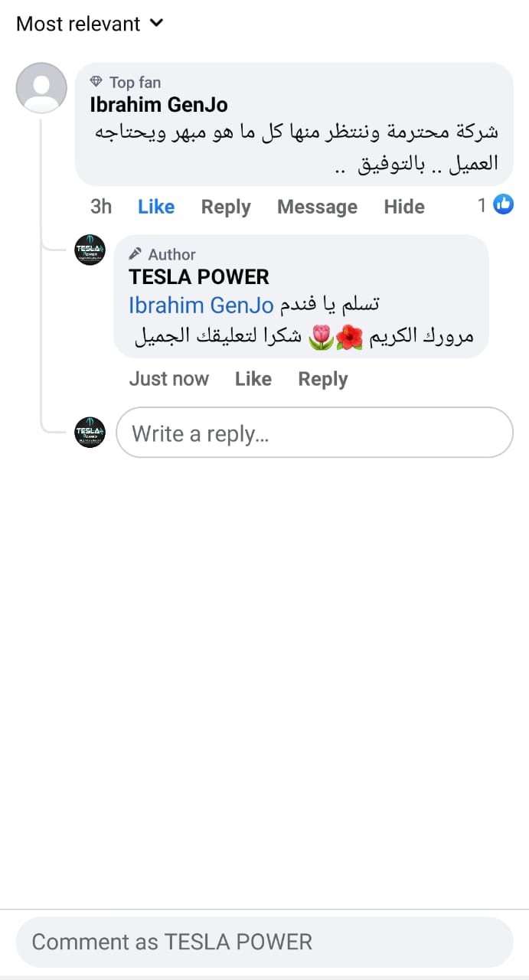Toggle Like on Ibrahim GenJo's comment
This screenshot has width=529, height=980.
155,206
